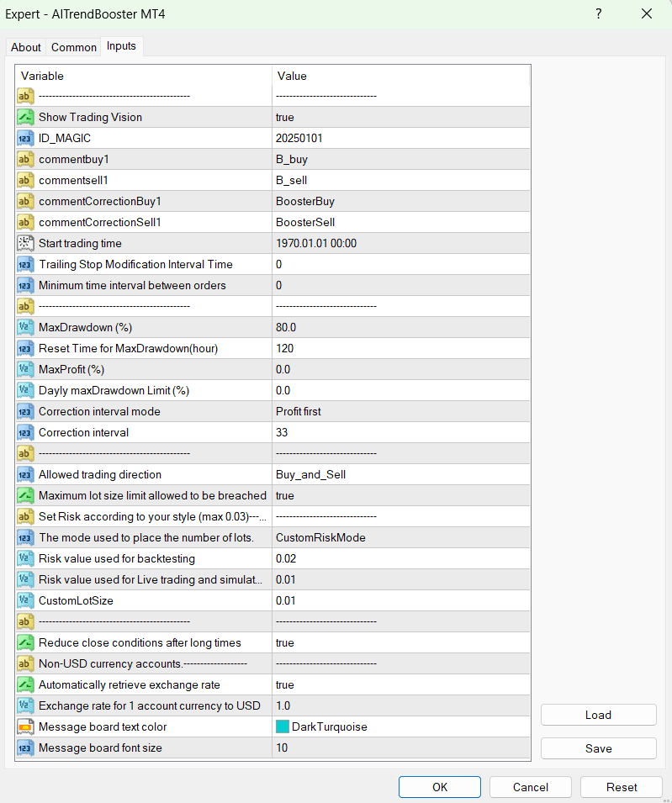Image resolution: width=672 pixels, height=803 pixels.
Task: Save the current input set
Action: pos(598,748)
